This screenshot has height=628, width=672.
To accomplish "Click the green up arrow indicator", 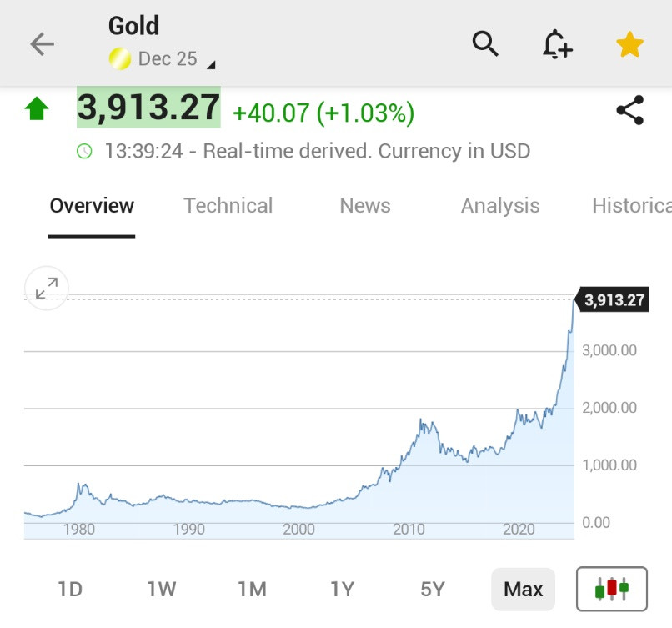I will click(37, 108).
